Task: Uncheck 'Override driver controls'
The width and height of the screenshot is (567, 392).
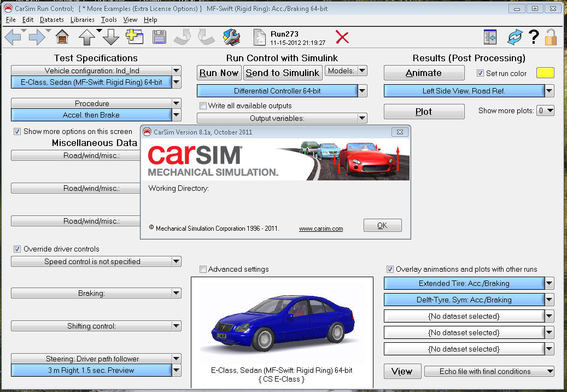Action: [17, 249]
